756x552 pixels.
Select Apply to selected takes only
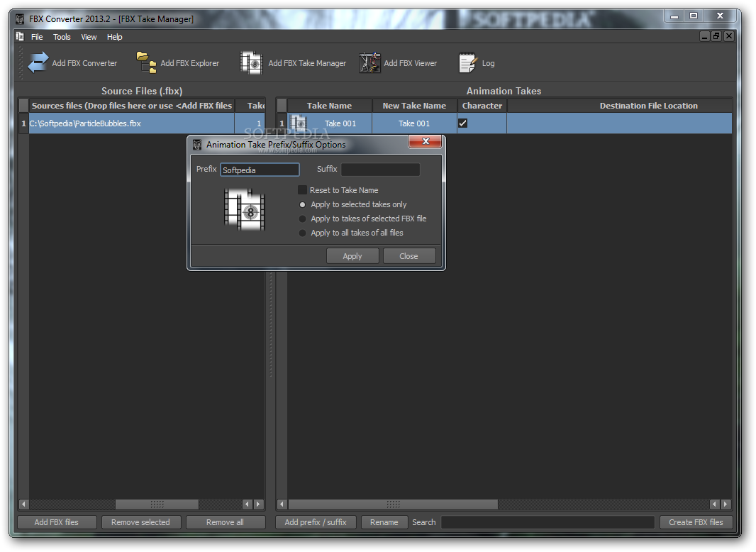(x=302, y=204)
